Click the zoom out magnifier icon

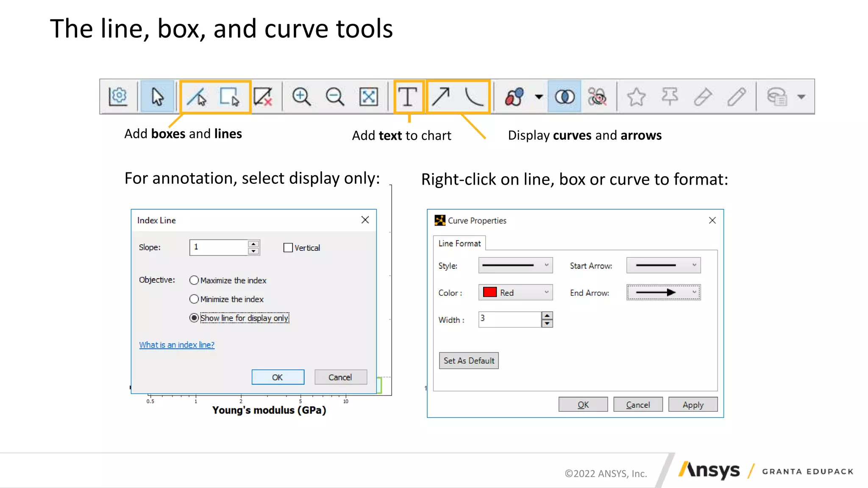335,97
